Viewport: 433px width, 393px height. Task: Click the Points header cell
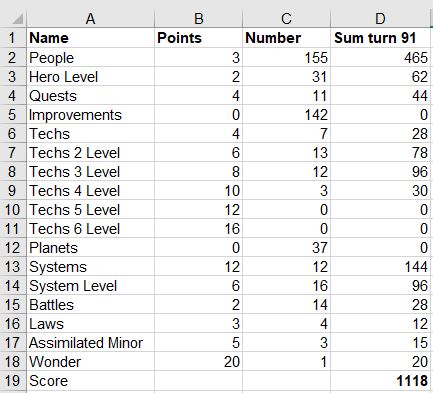coord(199,38)
